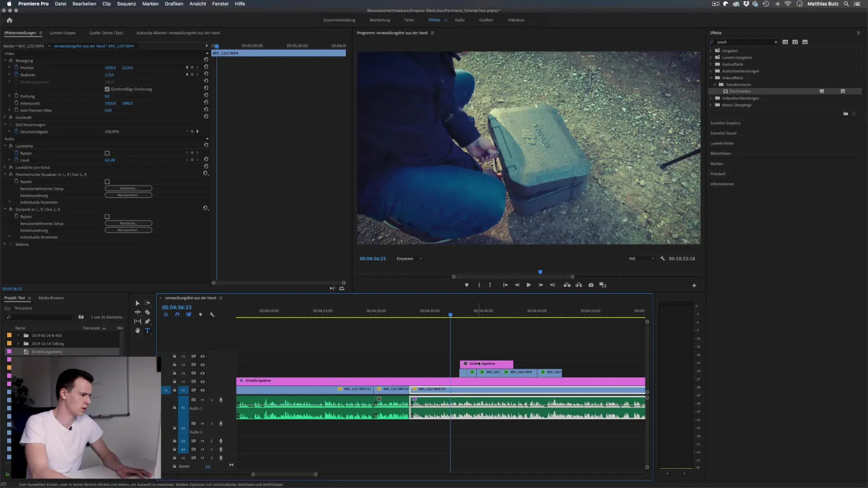Add marker in Program Monitor
The image size is (868, 488).
coord(467,285)
